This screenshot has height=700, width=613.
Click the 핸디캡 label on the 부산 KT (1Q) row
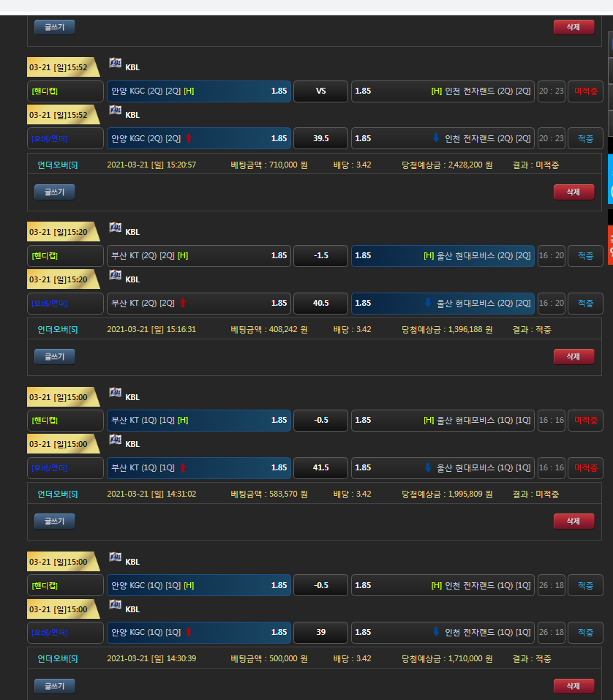[66, 421]
